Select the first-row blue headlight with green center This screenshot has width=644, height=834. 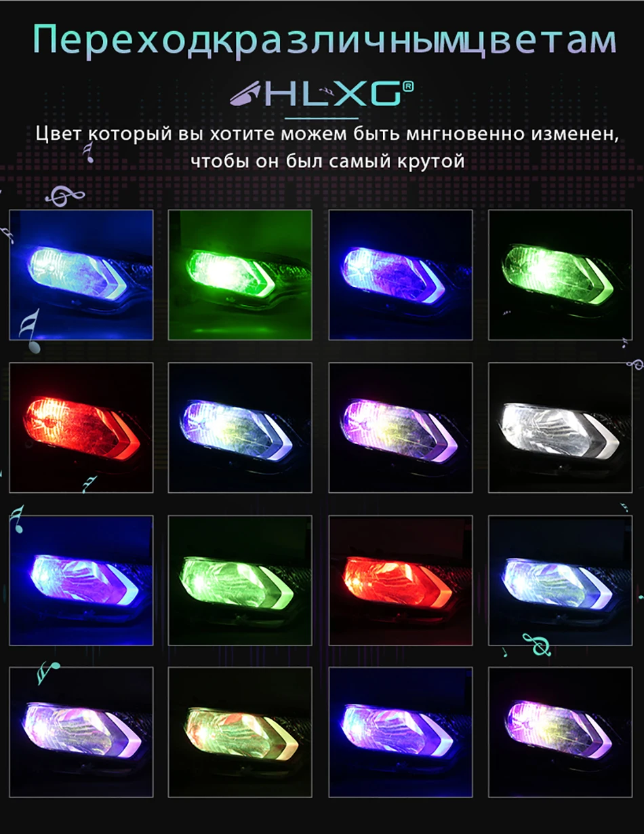[81, 275]
